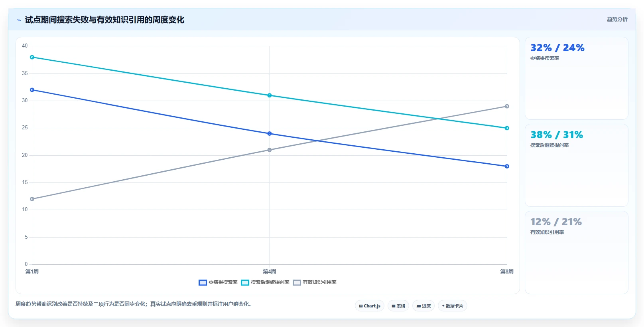Click the 零结果搜索率 point at 第1周
Image resolution: width=644 pixels, height=327 pixels.
pos(32,90)
